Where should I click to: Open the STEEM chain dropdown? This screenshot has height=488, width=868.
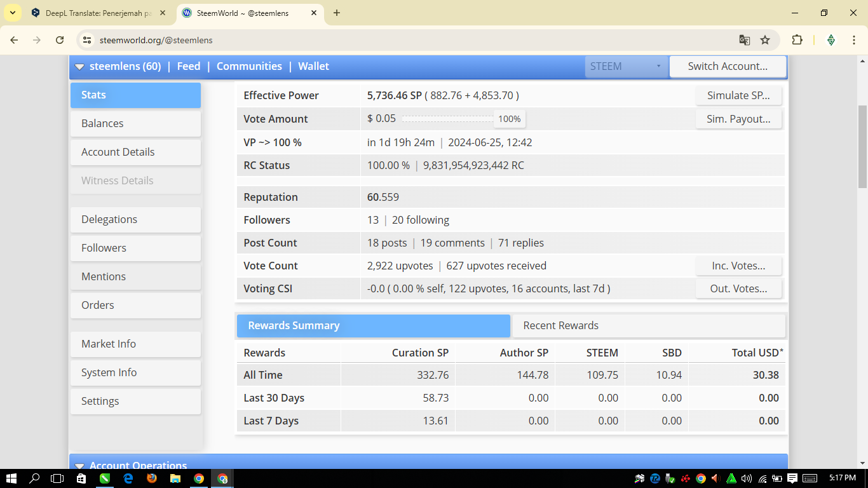[626, 66]
